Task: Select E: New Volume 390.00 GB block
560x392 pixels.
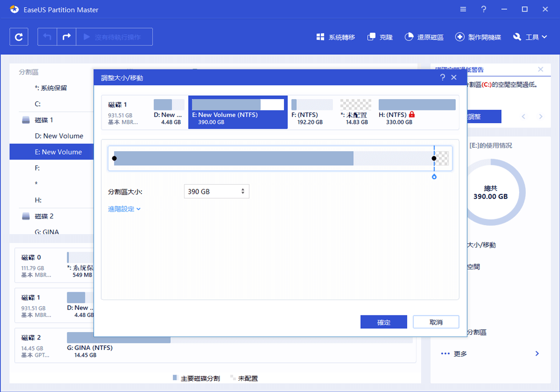Action: tap(238, 112)
